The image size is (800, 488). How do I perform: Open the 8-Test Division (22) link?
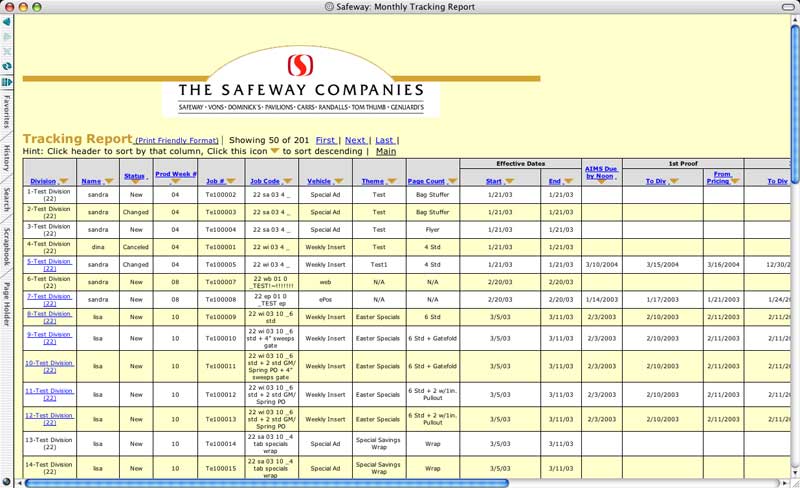tap(49, 317)
